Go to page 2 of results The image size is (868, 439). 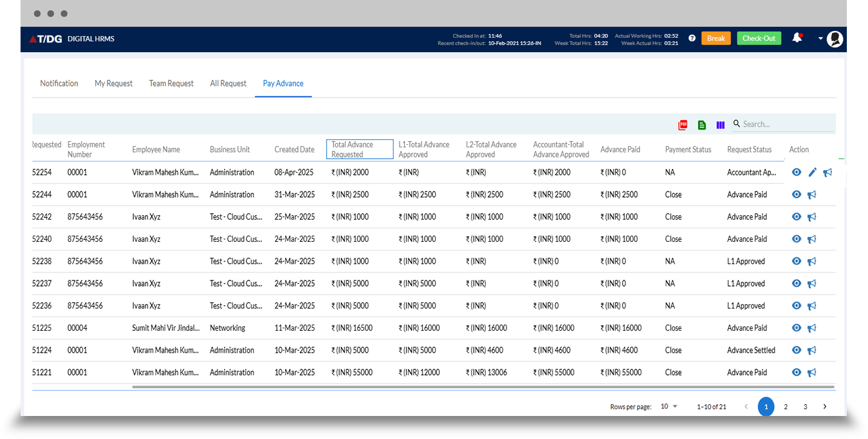(786, 407)
